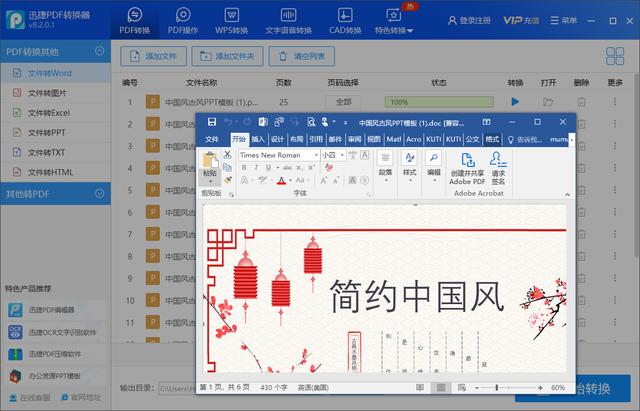Open the Times New Roman font dropdown
This screenshot has width=640, height=411.
[316, 155]
